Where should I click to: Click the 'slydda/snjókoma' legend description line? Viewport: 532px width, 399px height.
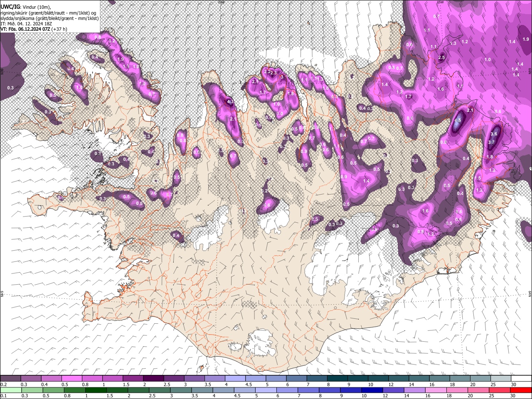49,18
